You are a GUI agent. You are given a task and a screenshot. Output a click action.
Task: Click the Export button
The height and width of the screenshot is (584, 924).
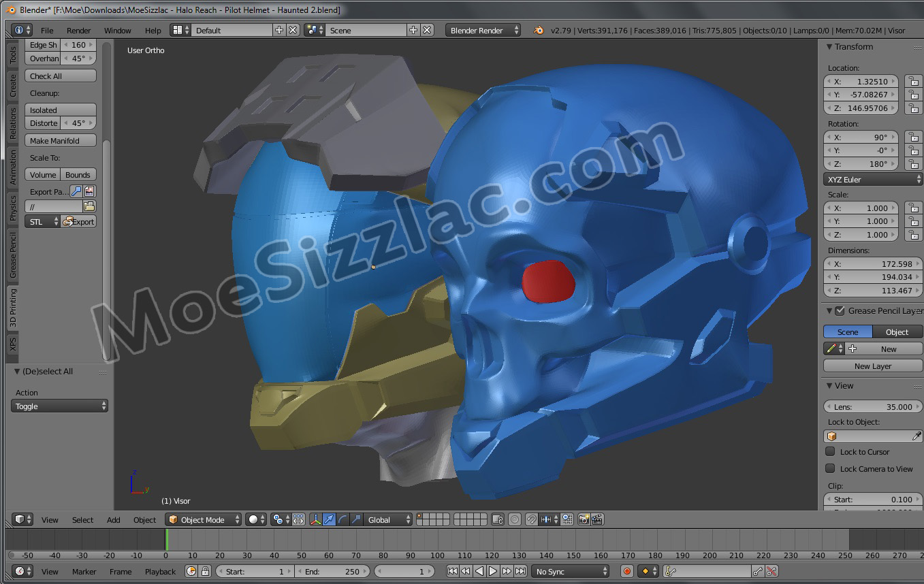click(x=79, y=221)
